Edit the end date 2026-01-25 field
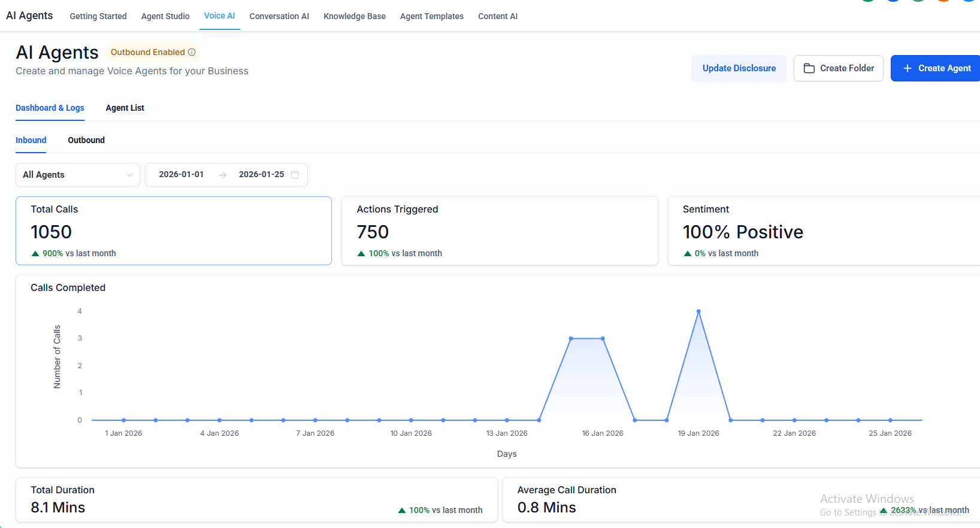Image resolution: width=980 pixels, height=528 pixels. (x=261, y=175)
